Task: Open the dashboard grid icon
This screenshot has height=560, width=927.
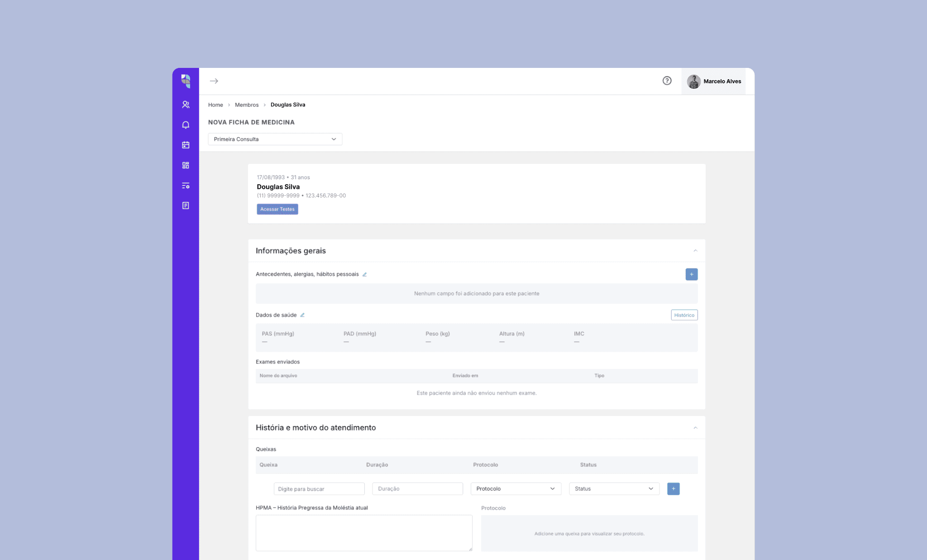Action: click(x=186, y=165)
